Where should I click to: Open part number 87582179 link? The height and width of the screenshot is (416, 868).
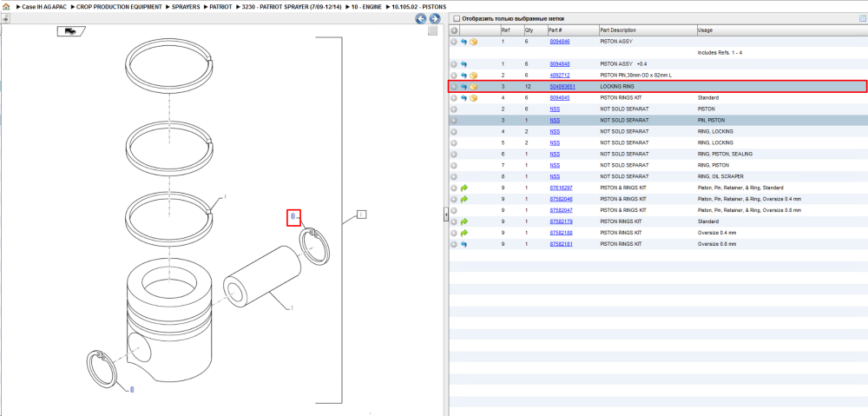(x=561, y=221)
